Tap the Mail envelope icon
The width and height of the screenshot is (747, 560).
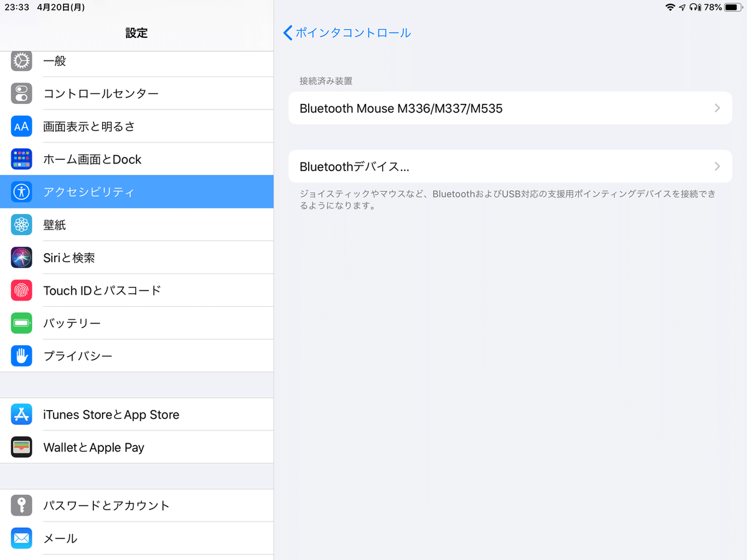(x=22, y=538)
